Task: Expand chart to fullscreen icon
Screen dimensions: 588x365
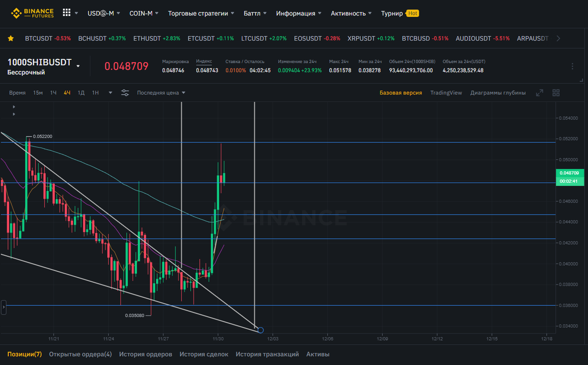Action: point(540,93)
